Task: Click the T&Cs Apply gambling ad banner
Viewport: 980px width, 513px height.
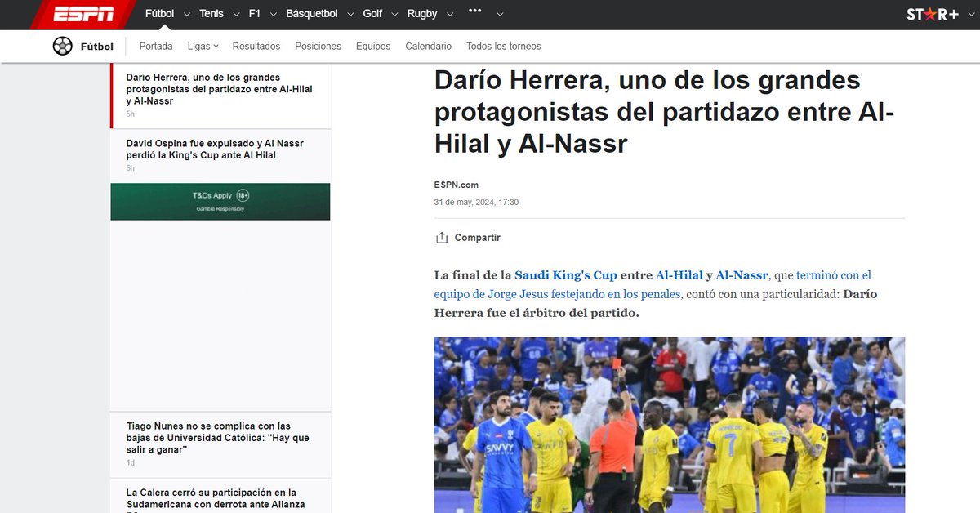Action: coord(220,202)
